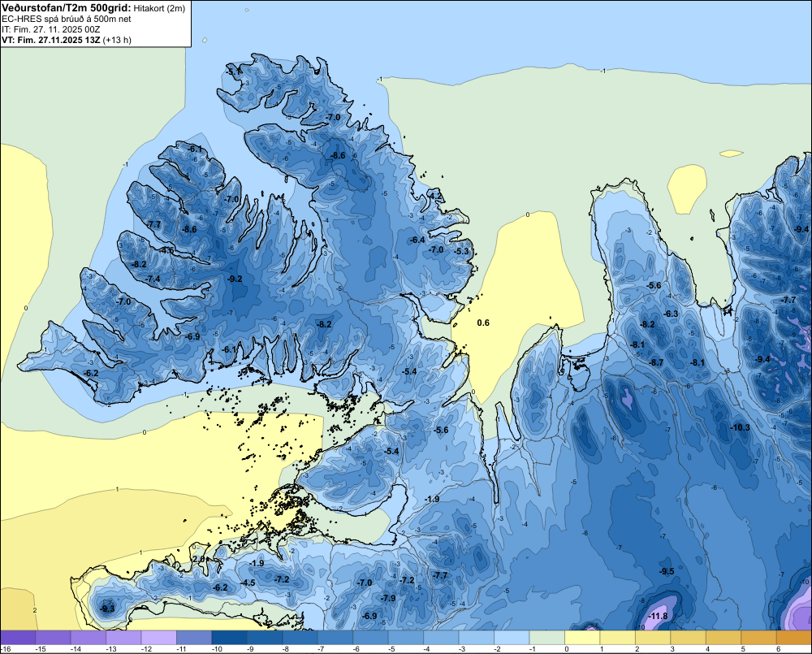Select the -6.3 temperature label
Image resolution: width=812 pixels, height=654 pixels.
click(x=671, y=314)
